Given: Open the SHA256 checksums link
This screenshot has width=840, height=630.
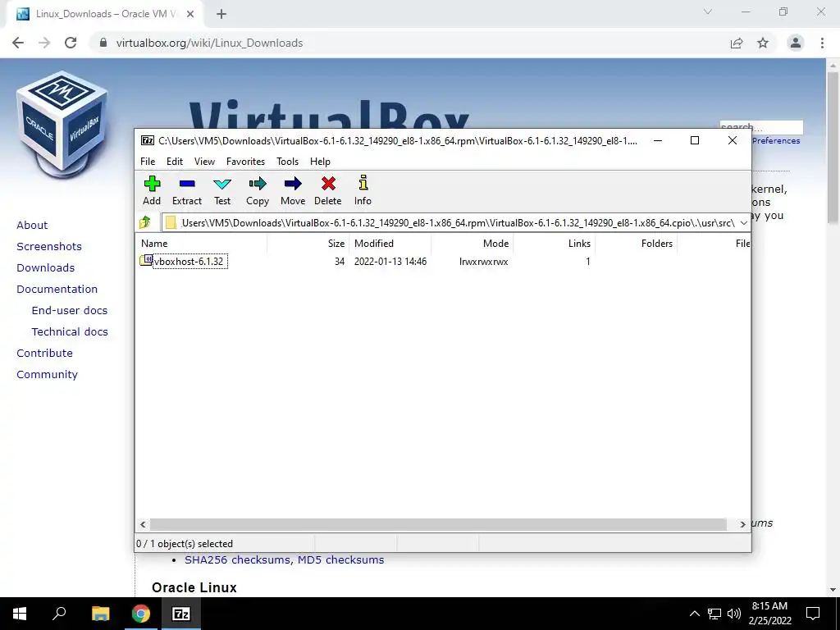Looking at the screenshot, I should pos(238,559).
